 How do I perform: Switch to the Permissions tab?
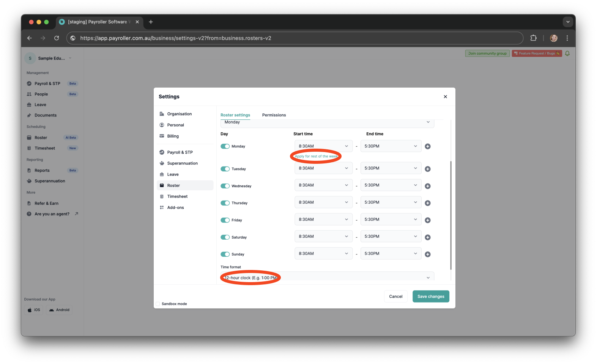click(x=274, y=115)
